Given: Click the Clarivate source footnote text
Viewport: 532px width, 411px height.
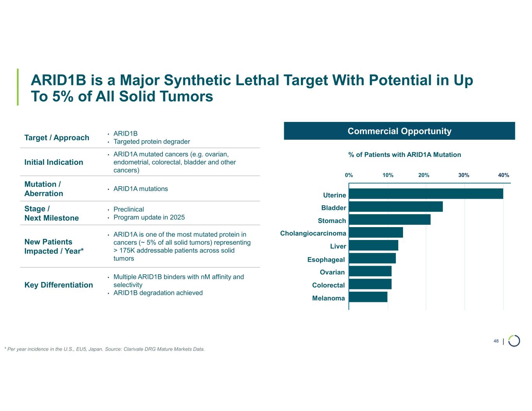Looking at the screenshot, I should (x=104, y=349).
